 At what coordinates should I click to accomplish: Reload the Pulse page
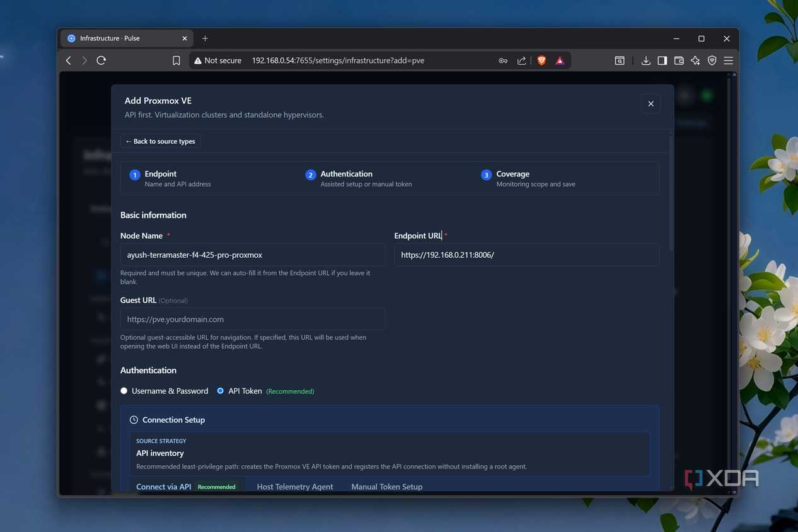[101, 61]
